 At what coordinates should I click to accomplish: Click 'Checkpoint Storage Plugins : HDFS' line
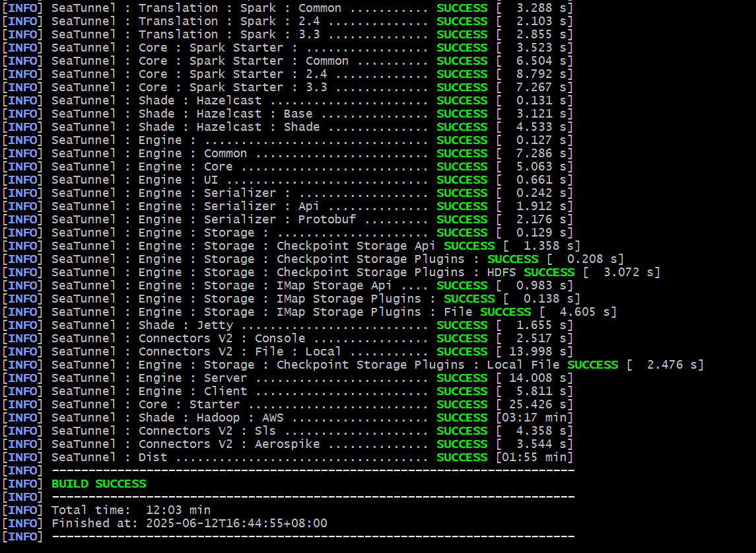click(331, 272)
